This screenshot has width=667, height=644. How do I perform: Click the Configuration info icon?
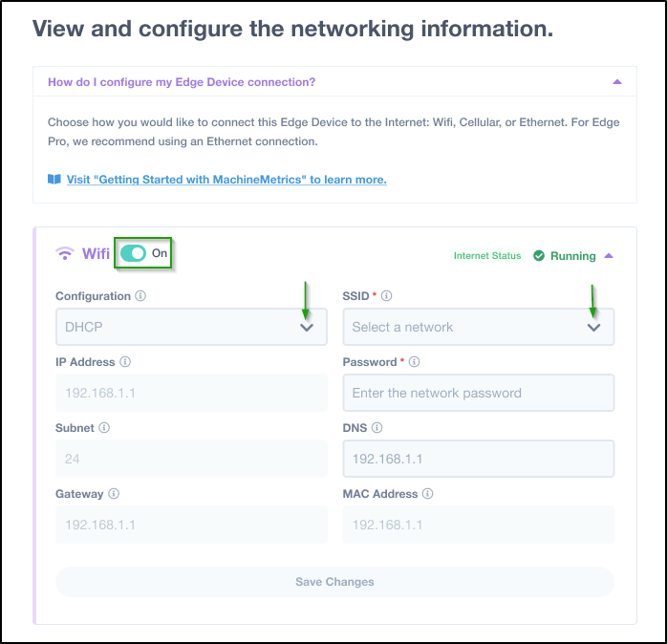[x=140, y=295]
